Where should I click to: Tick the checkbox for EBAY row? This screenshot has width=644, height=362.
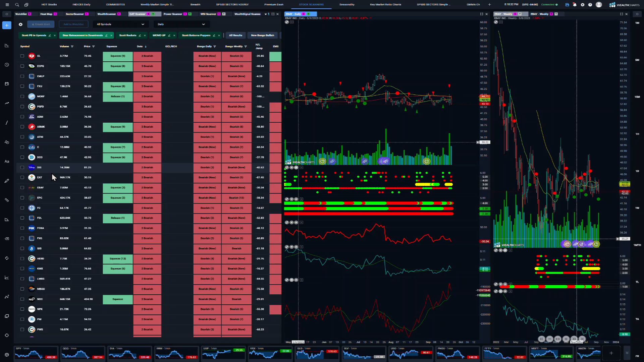coord(22,188)
